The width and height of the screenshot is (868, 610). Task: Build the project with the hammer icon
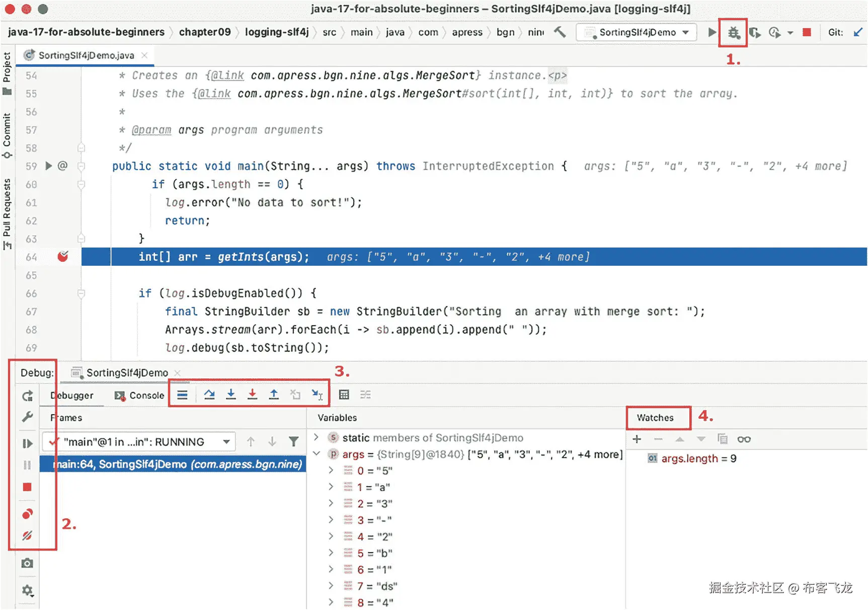tap(560, 32)
